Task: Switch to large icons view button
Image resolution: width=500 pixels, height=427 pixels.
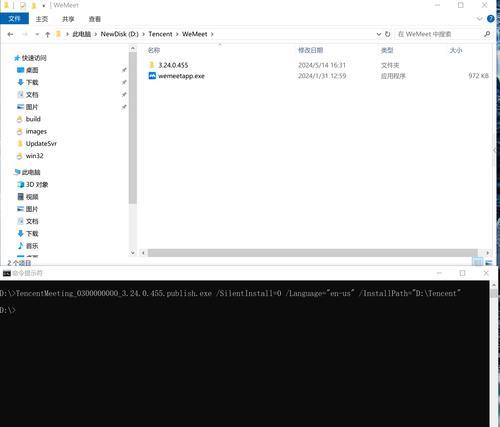Action: 489,262
